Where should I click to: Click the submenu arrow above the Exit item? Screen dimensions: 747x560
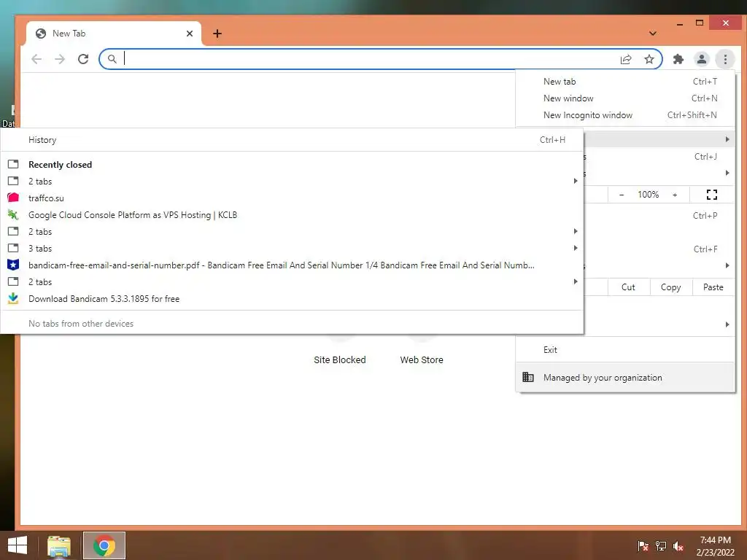pos(727,324)
